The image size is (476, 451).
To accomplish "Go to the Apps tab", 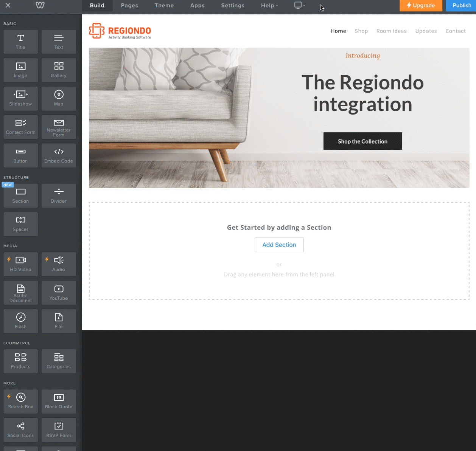I will (198, 5).
